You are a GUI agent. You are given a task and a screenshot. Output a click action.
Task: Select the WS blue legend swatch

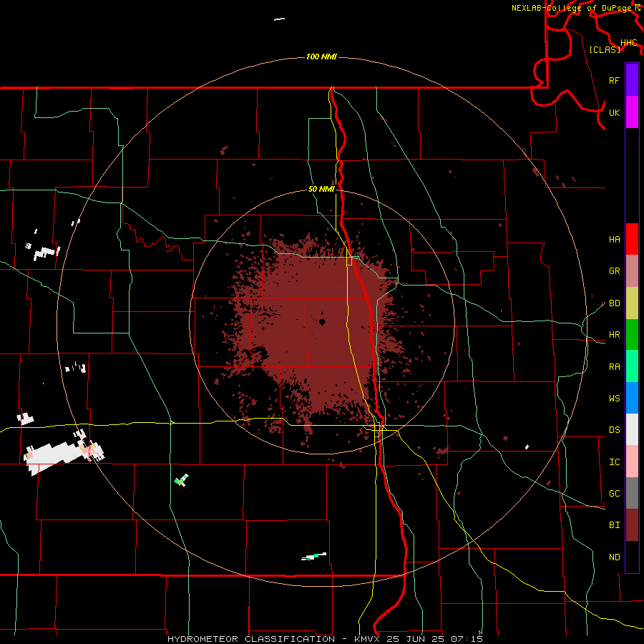tap(632, 398)
